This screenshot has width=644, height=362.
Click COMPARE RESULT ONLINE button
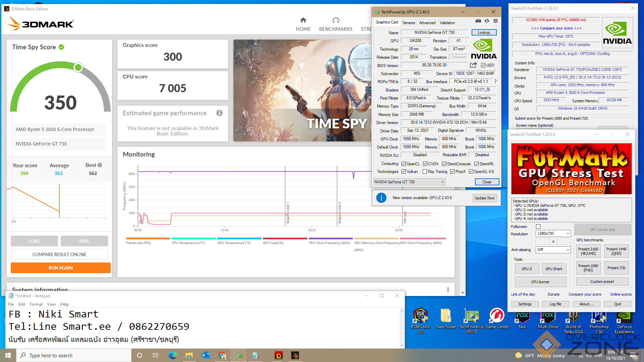click(59, 254)
